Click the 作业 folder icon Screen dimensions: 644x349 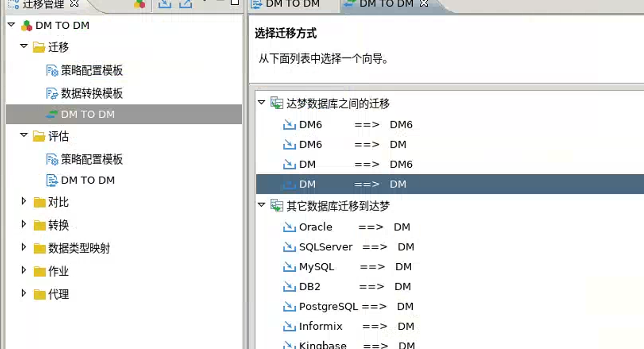[40, 272]
